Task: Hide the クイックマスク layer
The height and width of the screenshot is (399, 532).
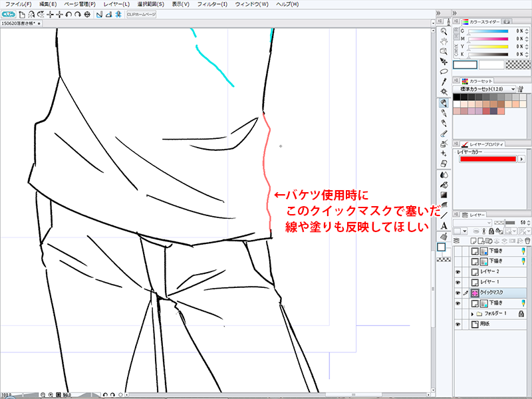Action: 456,293
